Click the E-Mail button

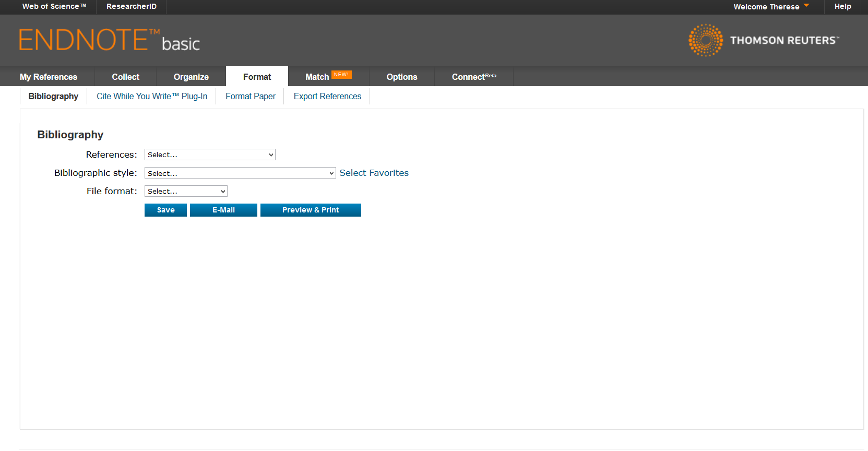point(223,210)
